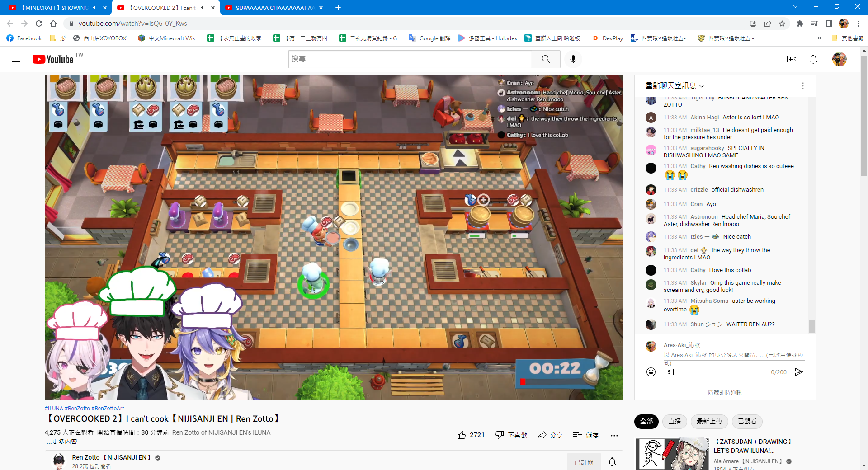Click the address bar URL
The height and width of the screenshot is (470, 868).
[x=132, y=23]
